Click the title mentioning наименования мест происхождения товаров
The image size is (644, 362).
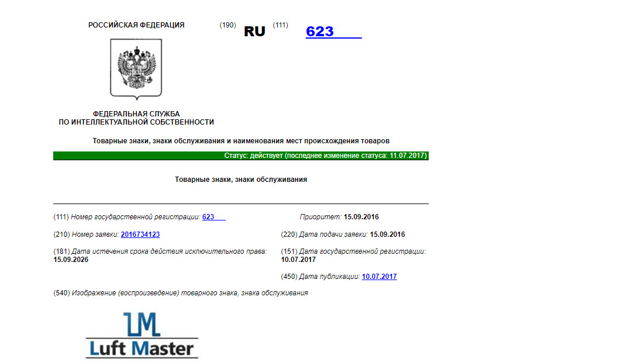tap(241, 141)
